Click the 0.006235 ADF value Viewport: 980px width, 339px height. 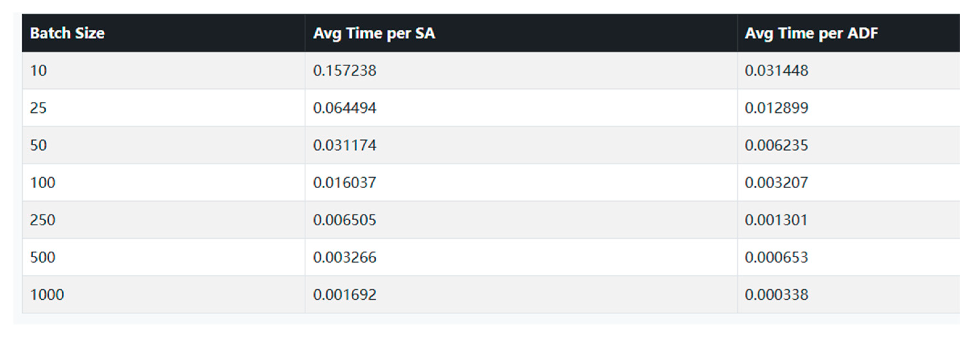776,145
